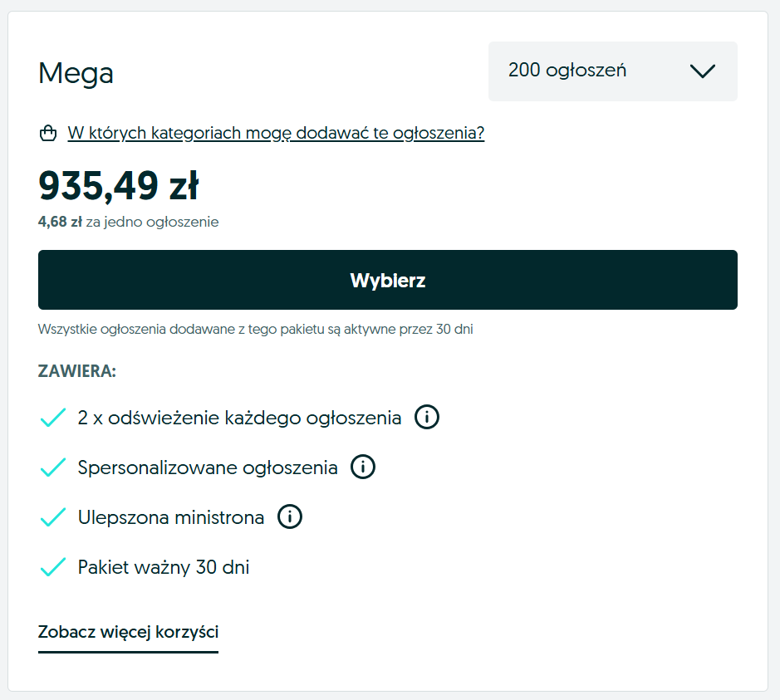
Task: Click the shopping basket icon
Action: [x=49, y=133]
